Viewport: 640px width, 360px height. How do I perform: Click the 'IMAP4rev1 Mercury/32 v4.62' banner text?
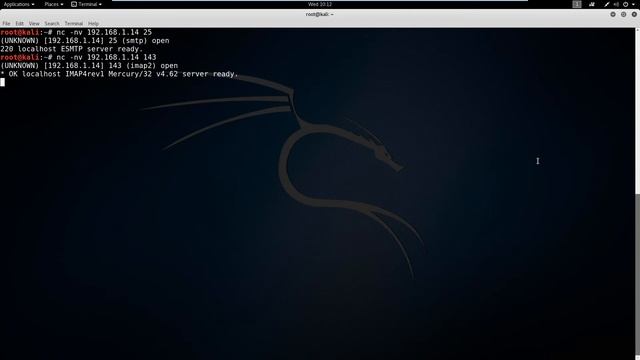122,74
